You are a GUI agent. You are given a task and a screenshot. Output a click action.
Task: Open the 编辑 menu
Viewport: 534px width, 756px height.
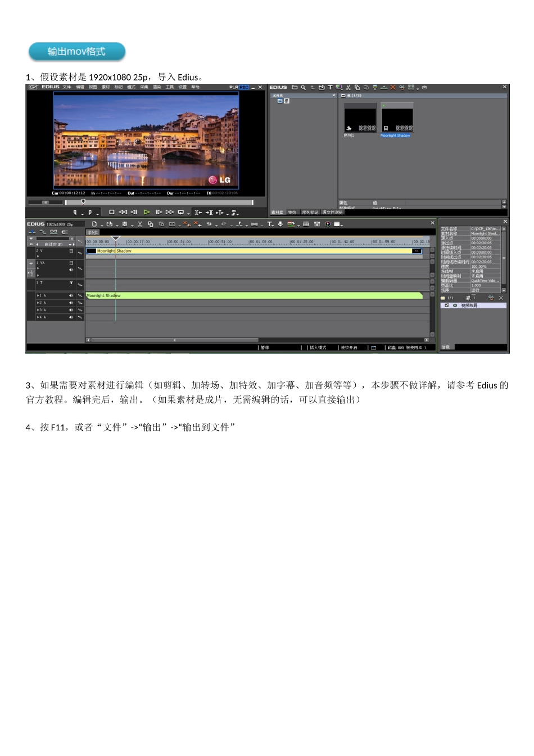tap(80, 87)
